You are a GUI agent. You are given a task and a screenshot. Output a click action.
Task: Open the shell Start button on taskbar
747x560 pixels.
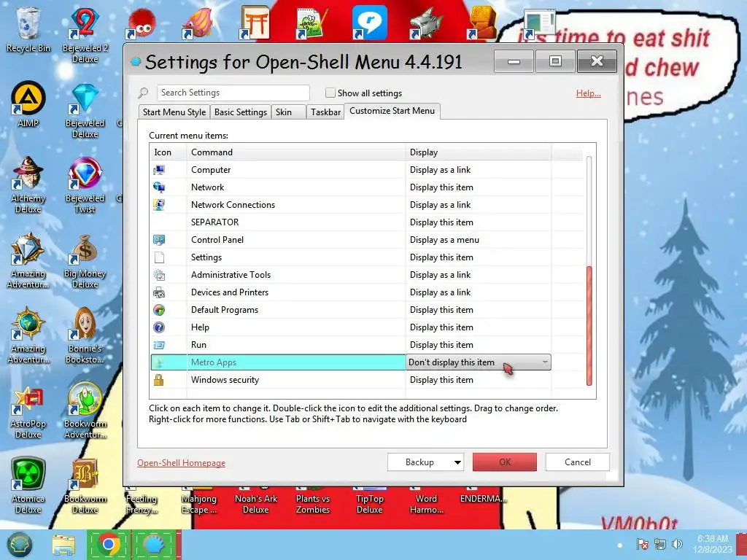pos(19,545)
